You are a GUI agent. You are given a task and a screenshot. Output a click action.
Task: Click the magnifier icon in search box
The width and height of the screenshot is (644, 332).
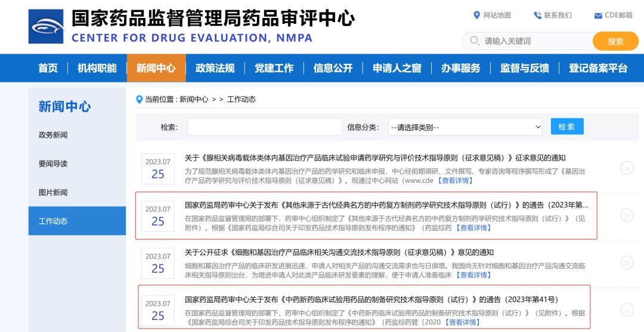coord(475,41)
